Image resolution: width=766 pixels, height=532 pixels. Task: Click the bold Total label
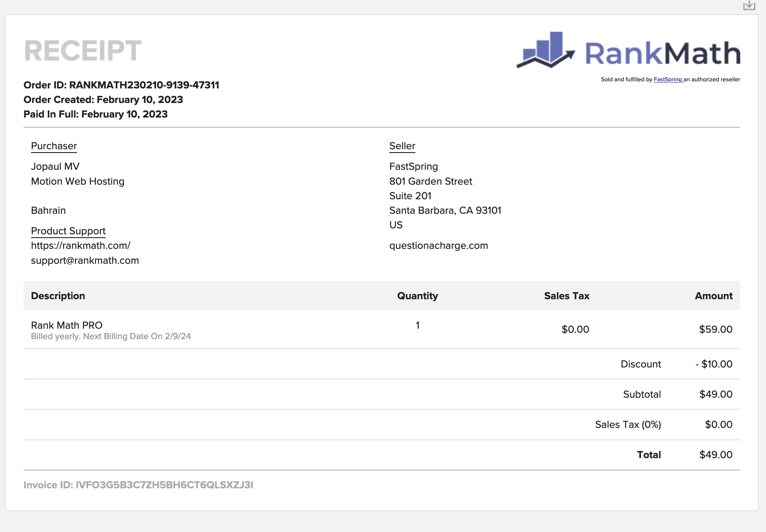point(649,455)
